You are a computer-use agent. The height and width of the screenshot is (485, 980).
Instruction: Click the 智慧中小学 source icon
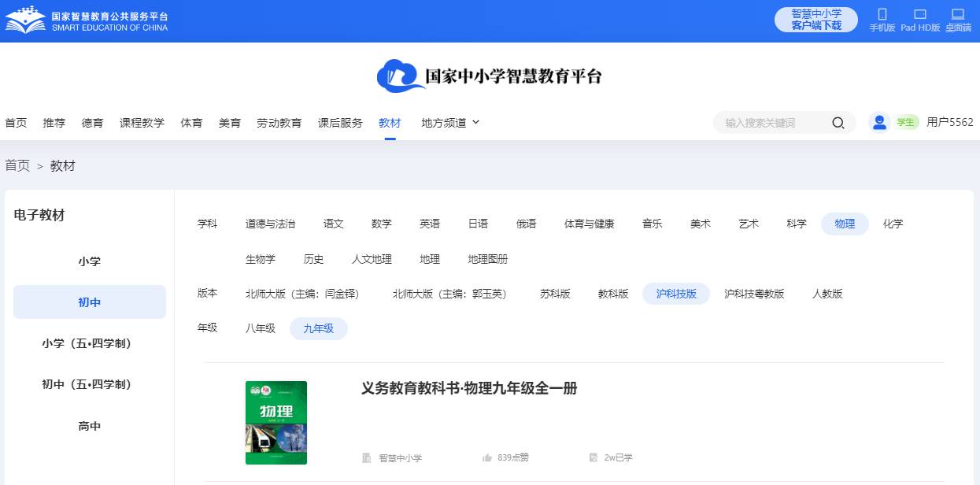pyautogui.click(x=367, y=457)
